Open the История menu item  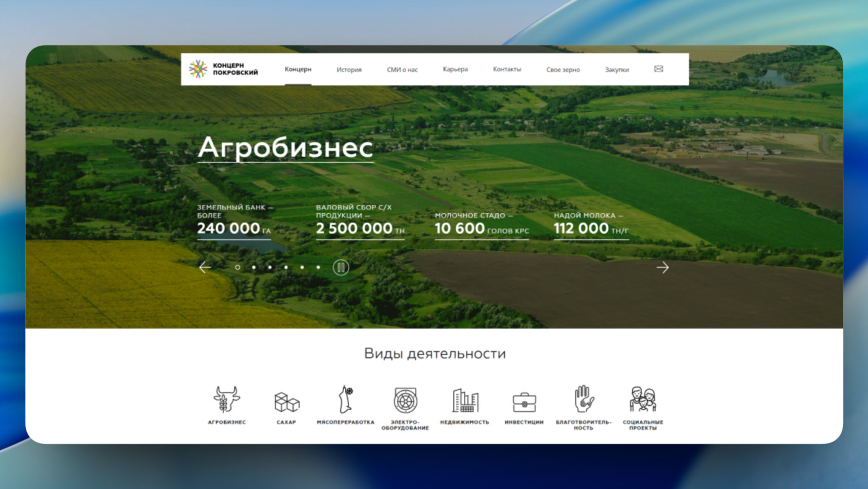click(x=349, y=70)
